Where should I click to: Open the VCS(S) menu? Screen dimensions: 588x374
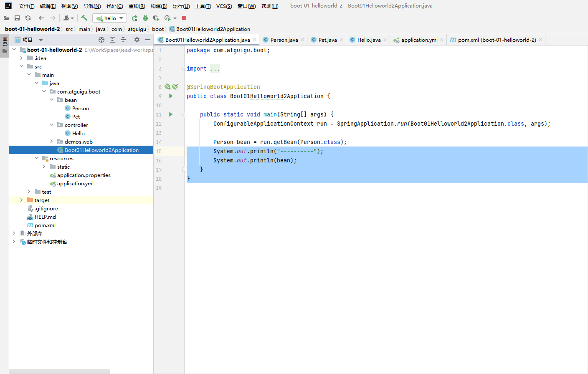pos(224,6)
